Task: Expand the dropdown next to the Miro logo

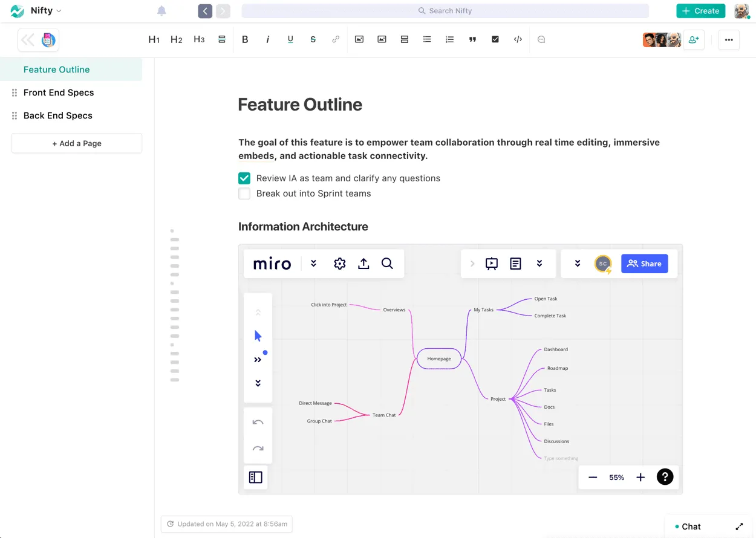Action: click(313, 264)
